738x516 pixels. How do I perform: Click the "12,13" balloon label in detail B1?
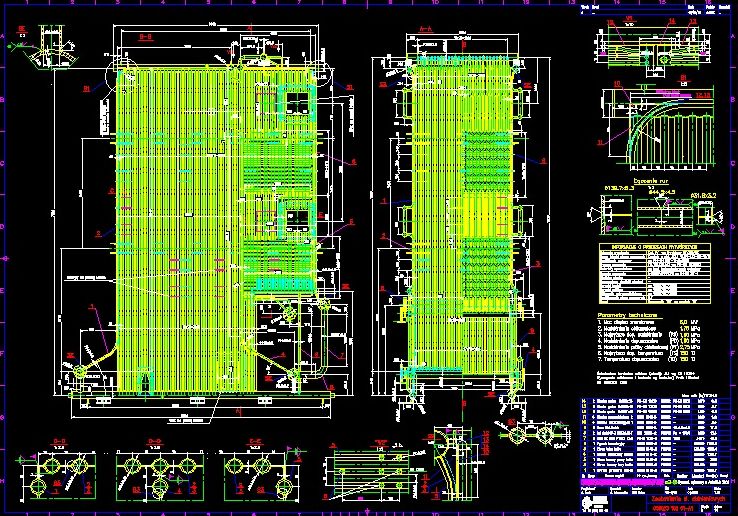point(703,96)
